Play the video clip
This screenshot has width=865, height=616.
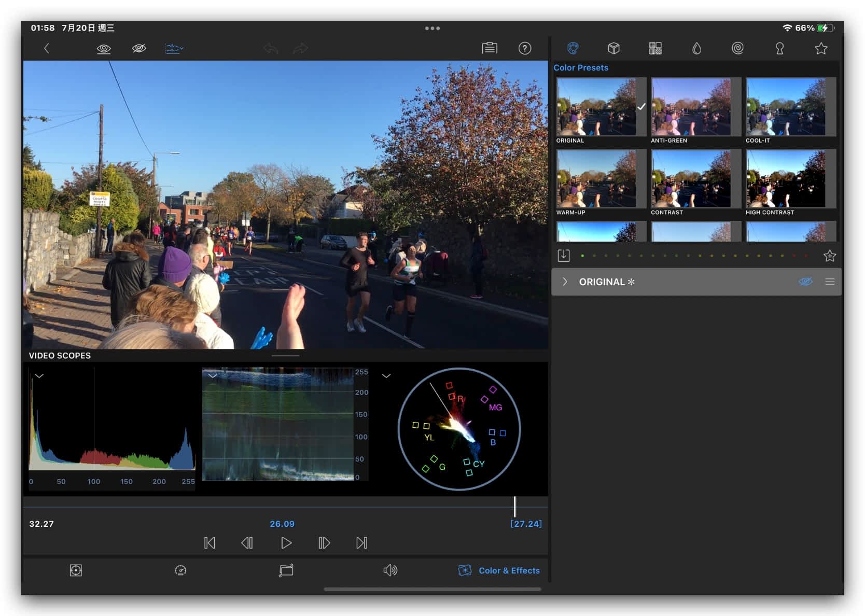(286, 543)
